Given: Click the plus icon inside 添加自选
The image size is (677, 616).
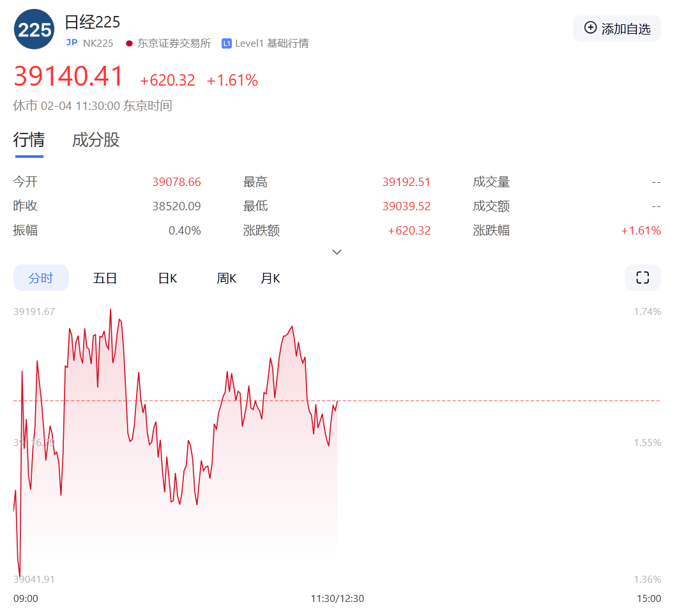Looking at the screenshot, I should coord(590,28).
